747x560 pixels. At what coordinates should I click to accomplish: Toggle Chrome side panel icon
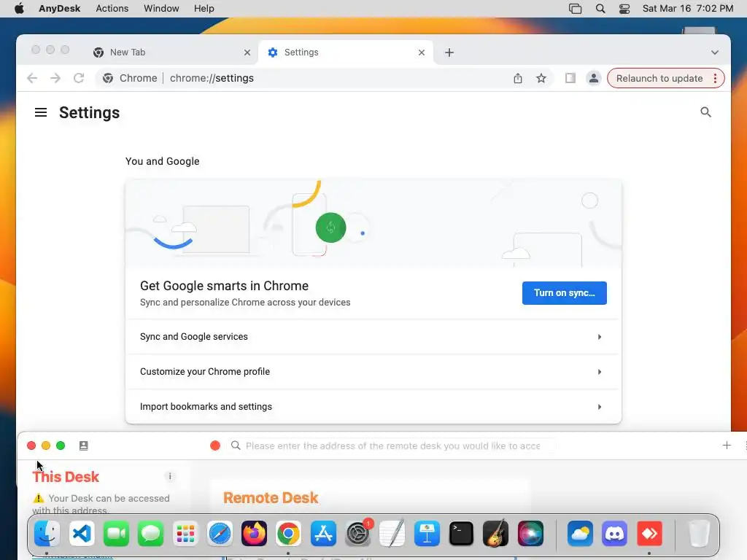(570, 78)
